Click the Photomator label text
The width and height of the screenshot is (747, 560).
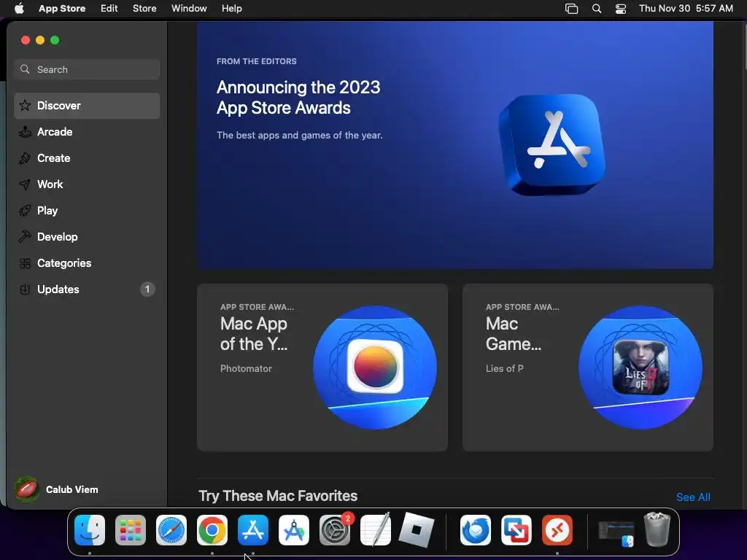pyautogui.click(x=246, y=368)
